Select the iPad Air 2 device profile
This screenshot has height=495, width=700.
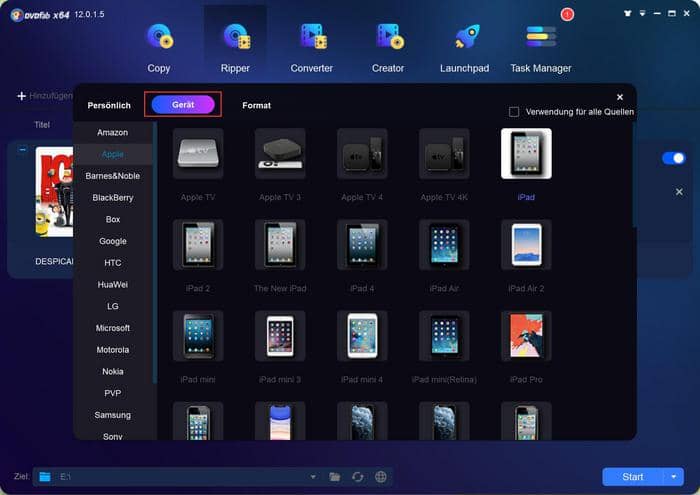pyautogui.click(x=526, y=245)
